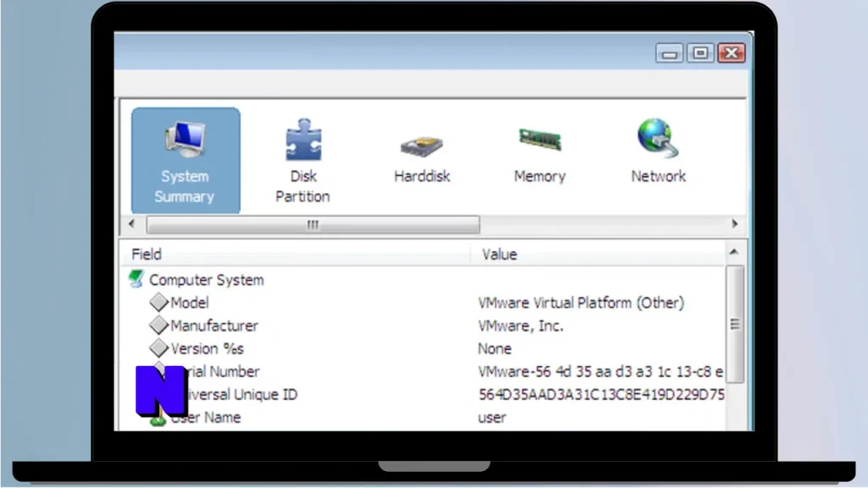Select the Version %s field row
Screen dimensions: 868x488
(423, 348)
